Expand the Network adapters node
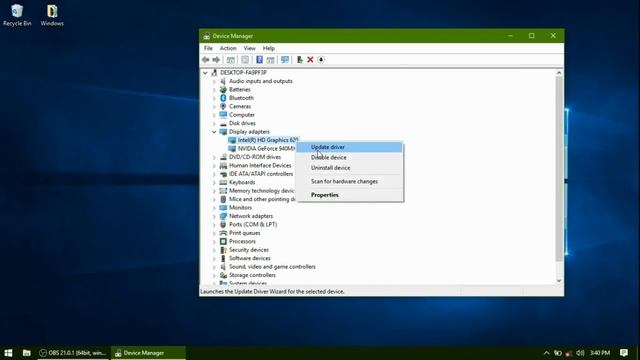This screenshot has width=640, height=360. point(214,216)
